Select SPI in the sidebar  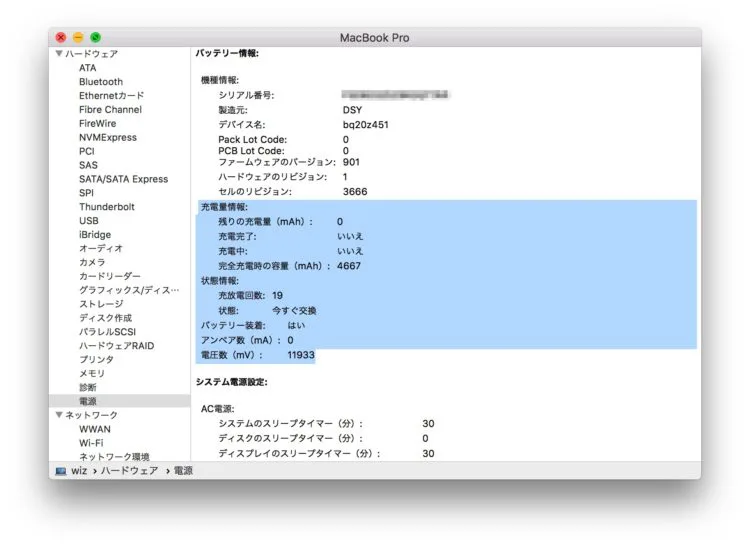click(x=87, y=193)
